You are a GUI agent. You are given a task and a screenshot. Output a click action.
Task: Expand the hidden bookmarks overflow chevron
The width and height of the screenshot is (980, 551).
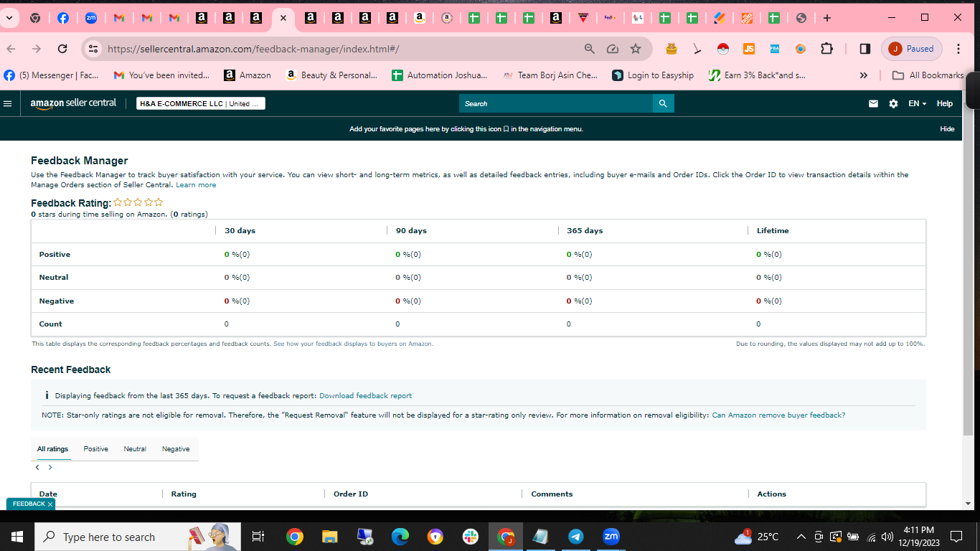coord(864,75)
